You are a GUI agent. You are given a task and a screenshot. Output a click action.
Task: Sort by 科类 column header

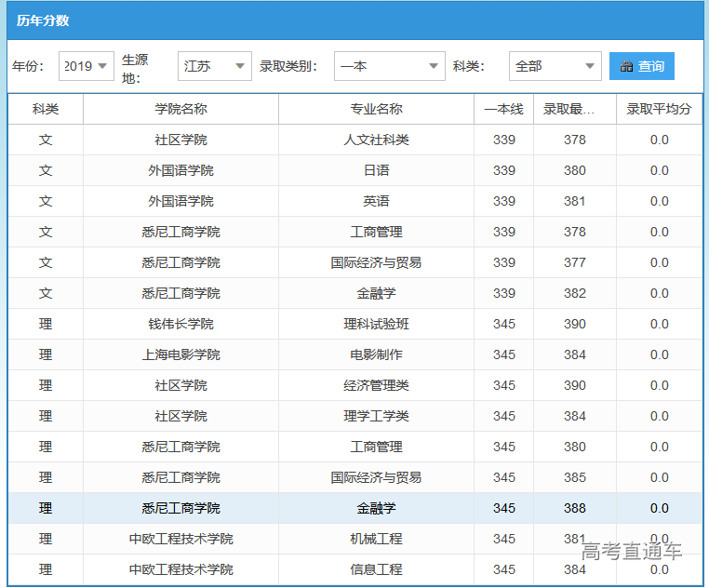pos(46,109)
